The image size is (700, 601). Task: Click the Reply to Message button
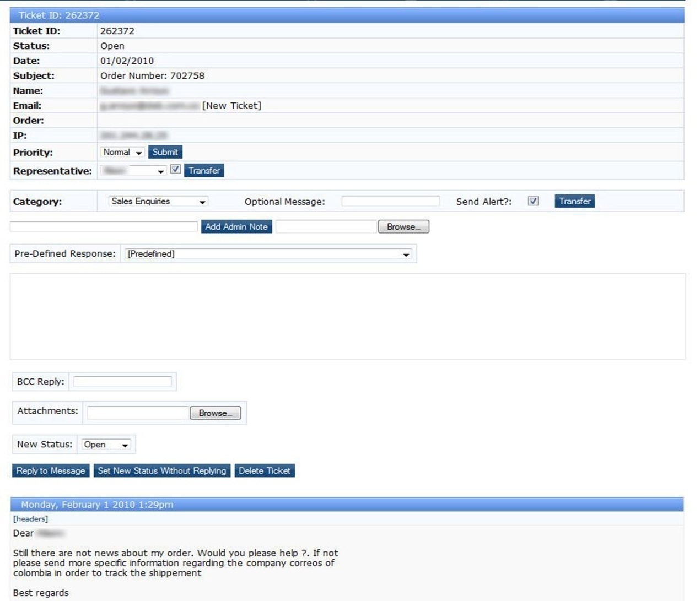(51, 471)
